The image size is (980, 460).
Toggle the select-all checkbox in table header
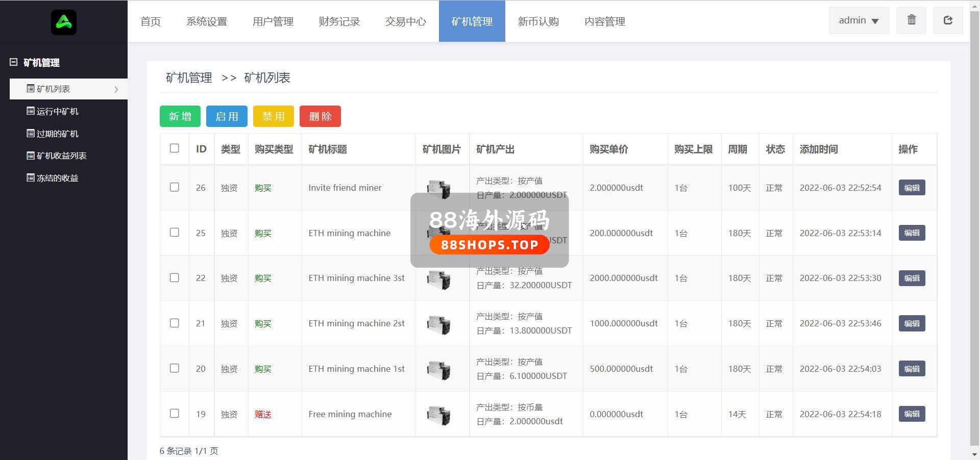pos(175,148)
